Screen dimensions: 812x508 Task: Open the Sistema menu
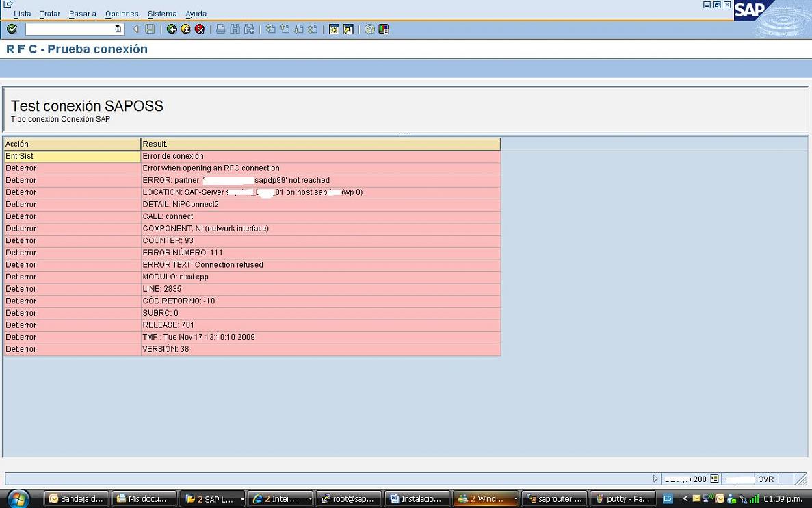(x=162, y=14)
